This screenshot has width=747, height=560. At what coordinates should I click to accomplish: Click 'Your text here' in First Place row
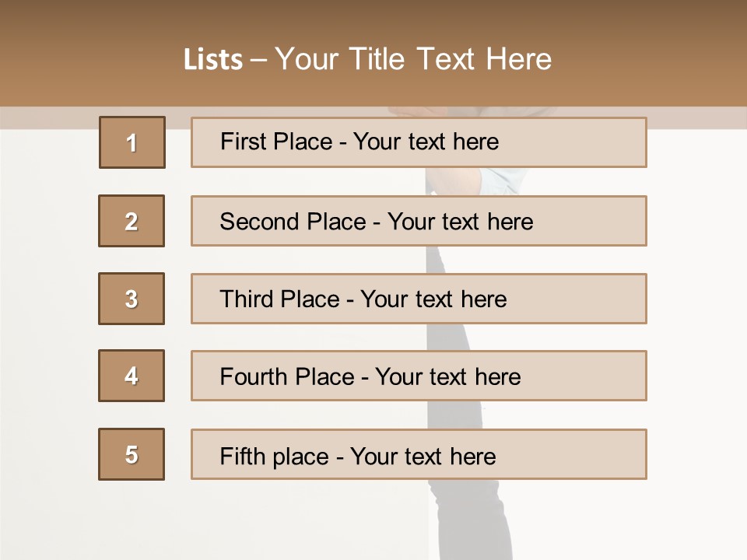coord(426,142)
